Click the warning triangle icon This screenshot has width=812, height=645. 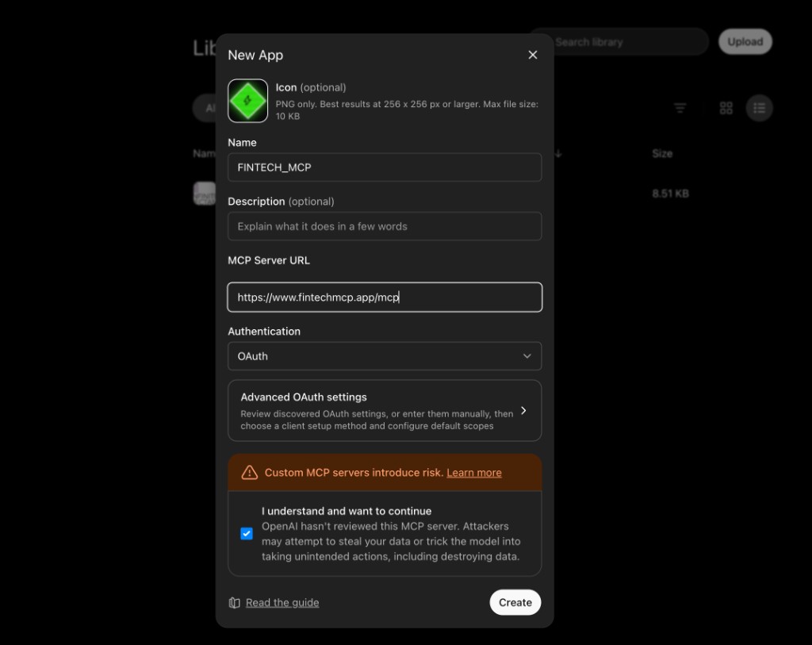point(250,473)
